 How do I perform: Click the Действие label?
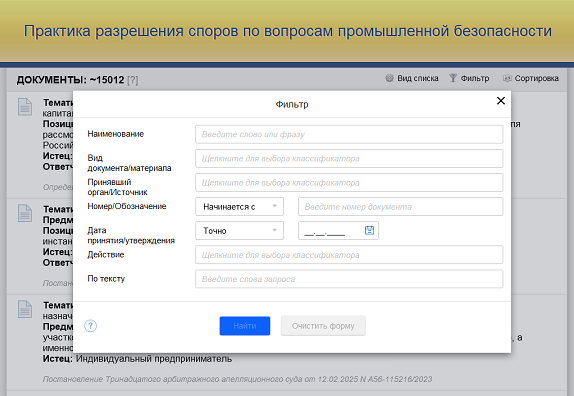click(106, 254)
